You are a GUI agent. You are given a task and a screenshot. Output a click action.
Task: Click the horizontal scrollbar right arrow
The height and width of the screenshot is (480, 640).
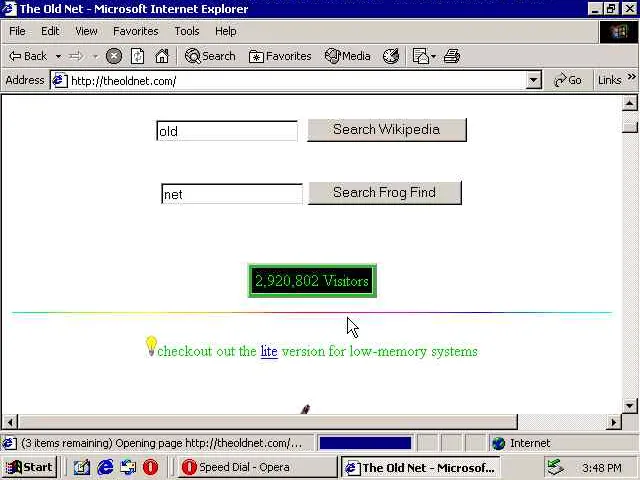[x=613, y=422]
